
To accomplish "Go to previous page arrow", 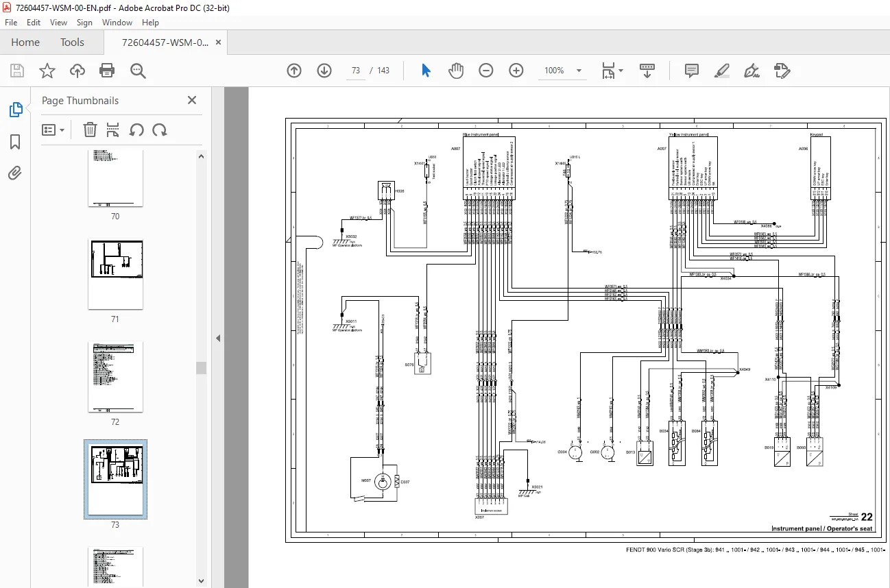I will coord(294,71).
